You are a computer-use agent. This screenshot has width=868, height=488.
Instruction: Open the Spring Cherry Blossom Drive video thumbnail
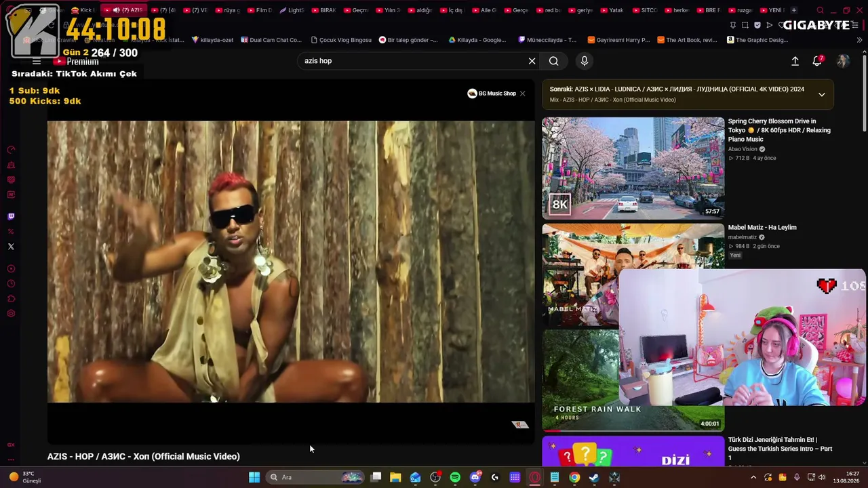pos(633,168)
